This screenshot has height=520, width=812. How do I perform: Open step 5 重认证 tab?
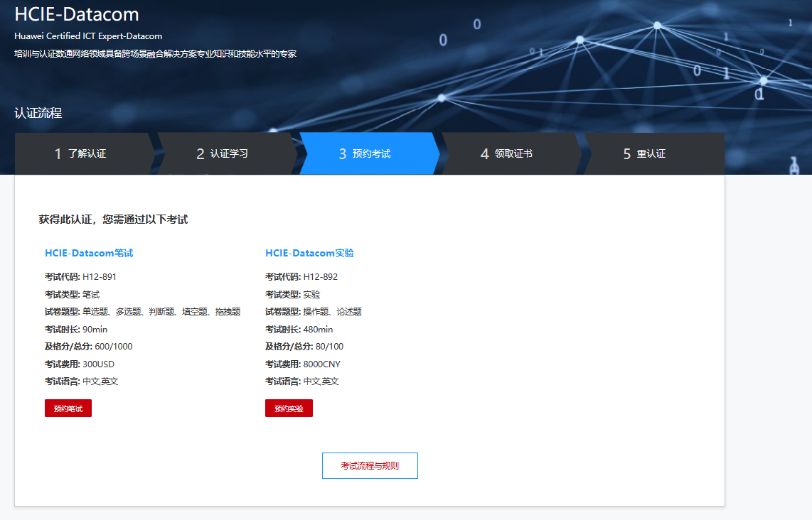[653, 153]
